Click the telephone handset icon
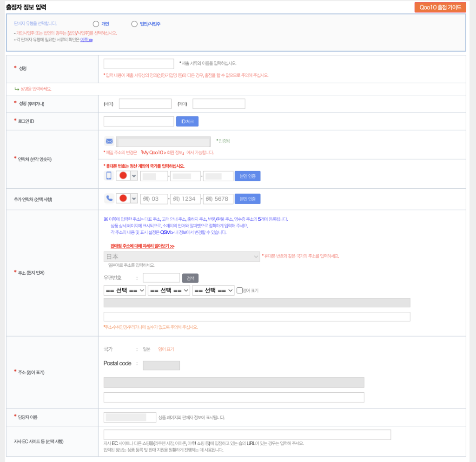This screenshot has height=462, width=476. click(109, 198)
